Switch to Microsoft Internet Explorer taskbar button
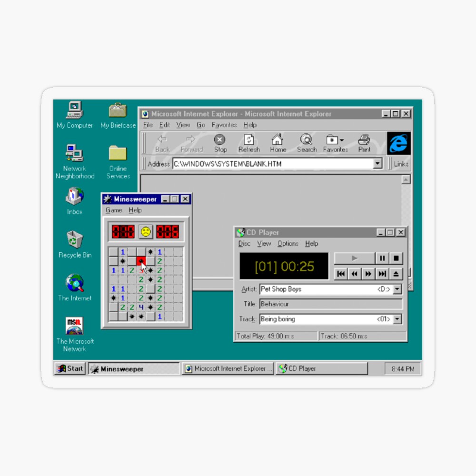Image resolution: width=476 pixels, height=476 pixels. pos(228,368)
